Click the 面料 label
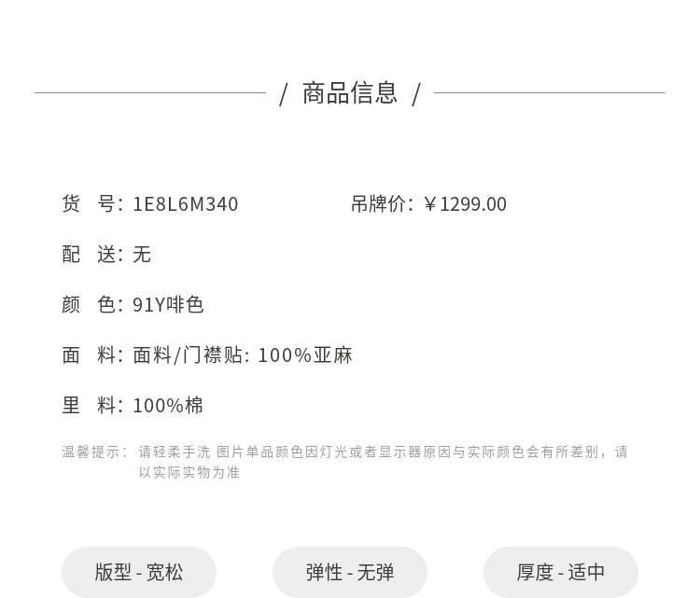 pos(89,355)
